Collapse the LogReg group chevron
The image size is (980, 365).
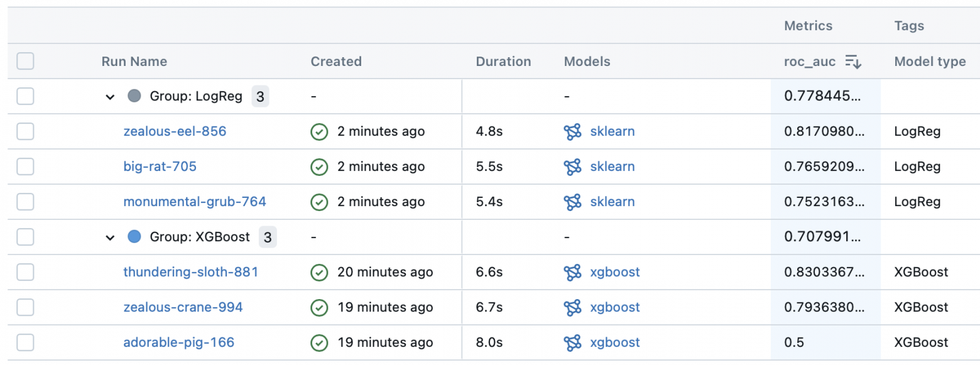[111, 97]
